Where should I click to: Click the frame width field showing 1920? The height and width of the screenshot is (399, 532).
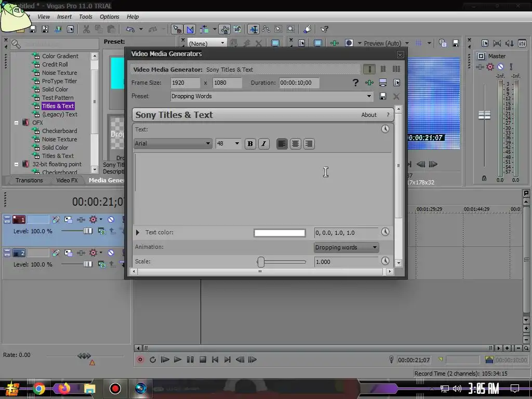(185, 83)
